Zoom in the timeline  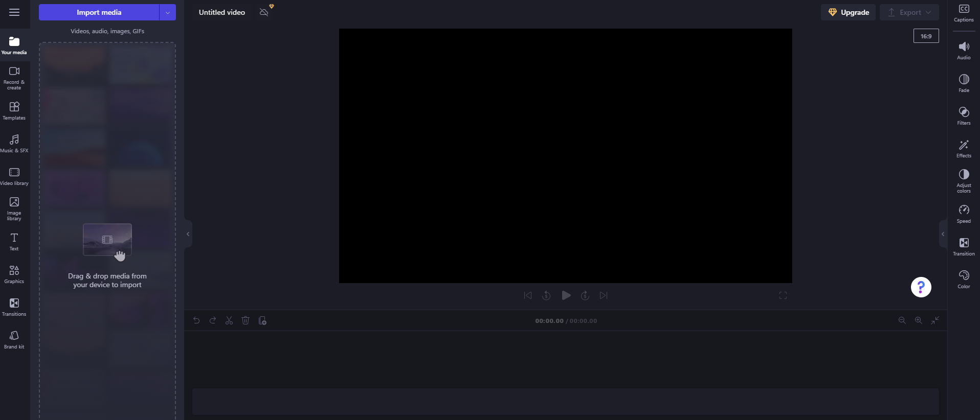tap(919, 320)
